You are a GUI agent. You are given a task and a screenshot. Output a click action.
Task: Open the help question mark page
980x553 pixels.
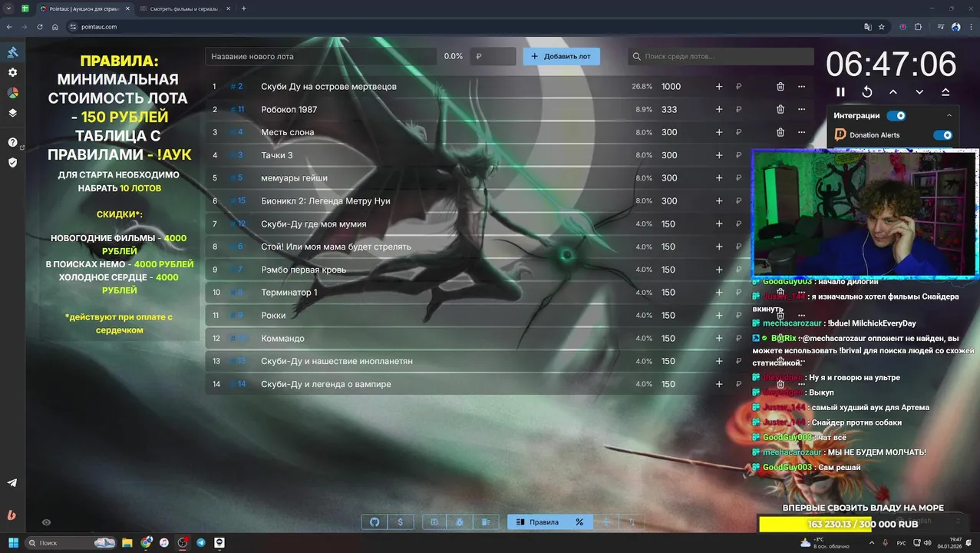[x=12, y=142]
